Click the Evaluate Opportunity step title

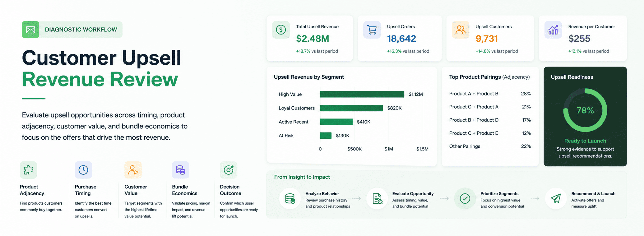pyautogui.click(x=413, y=193)
